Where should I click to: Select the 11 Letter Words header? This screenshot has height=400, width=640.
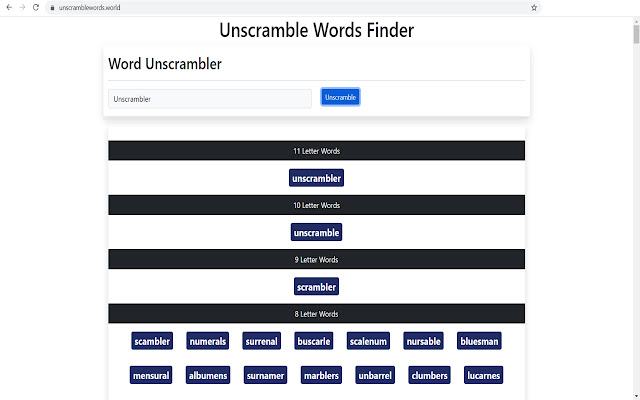316,151
